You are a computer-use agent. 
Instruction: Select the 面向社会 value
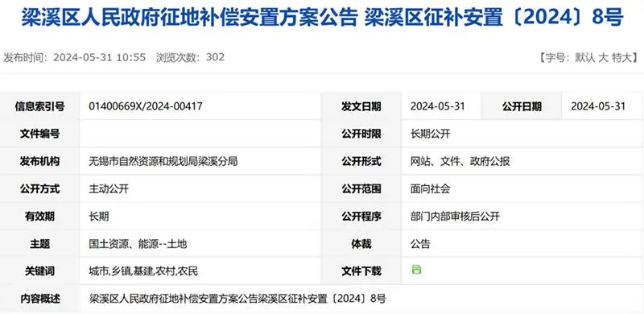[x=430, y=188]
